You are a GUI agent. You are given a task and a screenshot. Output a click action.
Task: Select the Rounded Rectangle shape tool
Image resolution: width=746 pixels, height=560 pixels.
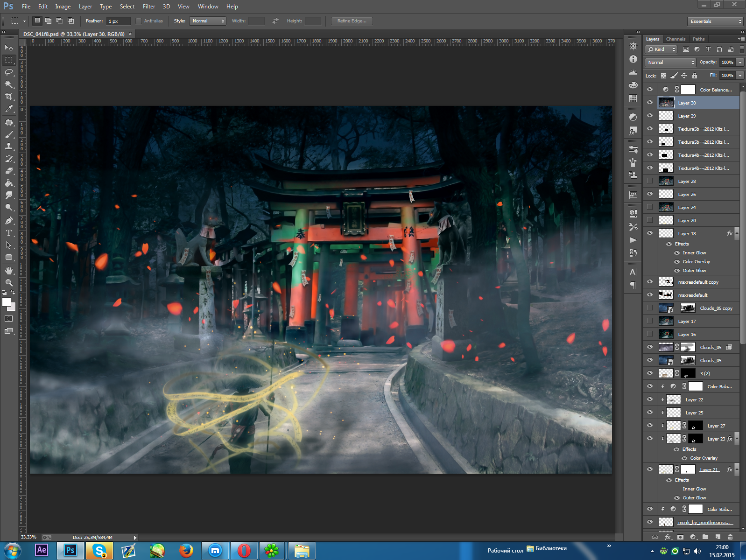(9, 257)
